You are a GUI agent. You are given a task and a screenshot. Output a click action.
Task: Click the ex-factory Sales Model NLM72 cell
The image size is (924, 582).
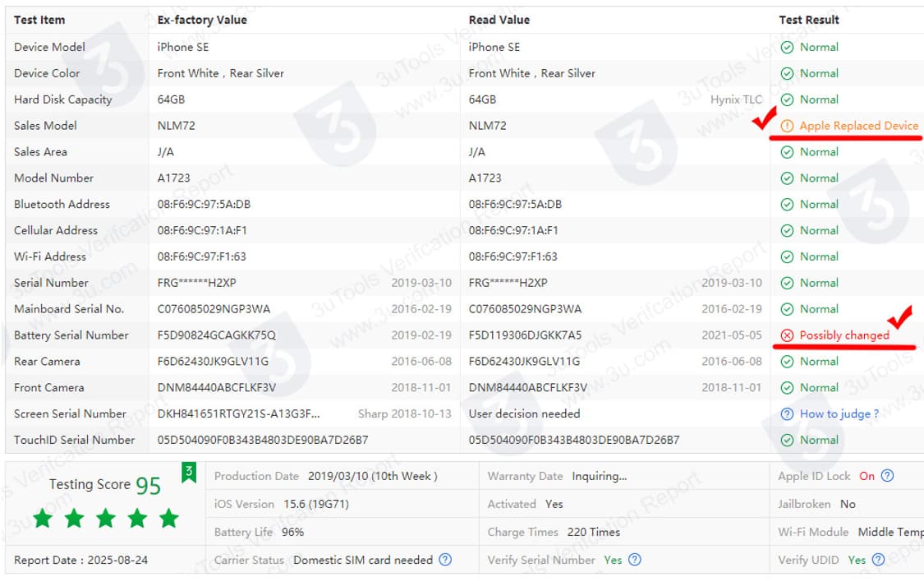pos(177,126)
